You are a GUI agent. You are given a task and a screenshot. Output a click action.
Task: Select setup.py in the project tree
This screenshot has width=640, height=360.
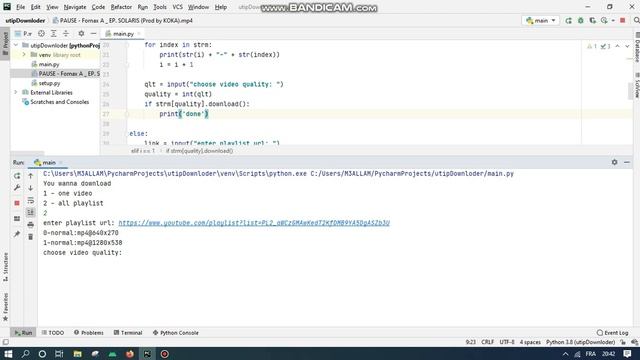point(49,83)
